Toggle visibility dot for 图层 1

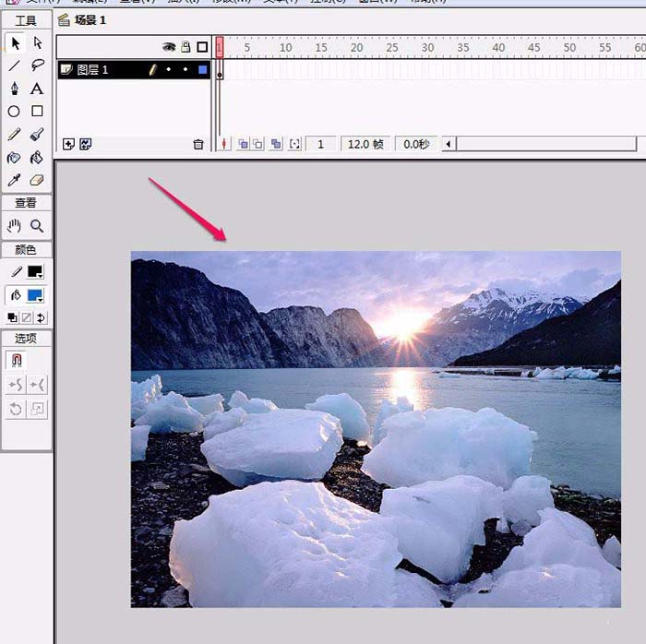pyautogui.click(x=169, y=69)
